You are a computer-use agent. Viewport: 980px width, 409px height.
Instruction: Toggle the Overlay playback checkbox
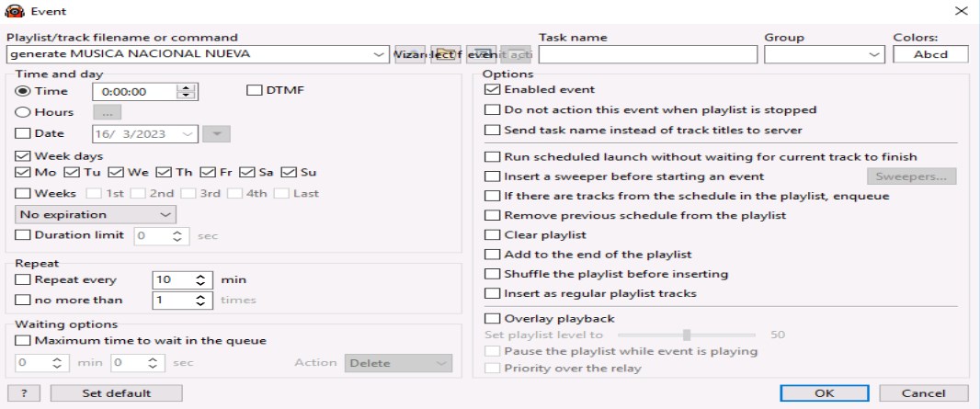coord(492,319)
